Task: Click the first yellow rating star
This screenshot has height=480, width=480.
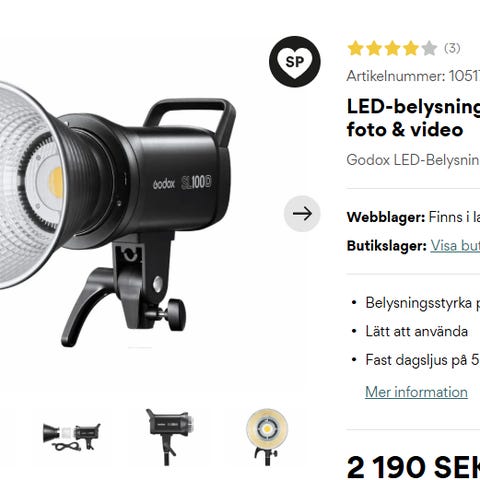Action: tap(355, 49)
